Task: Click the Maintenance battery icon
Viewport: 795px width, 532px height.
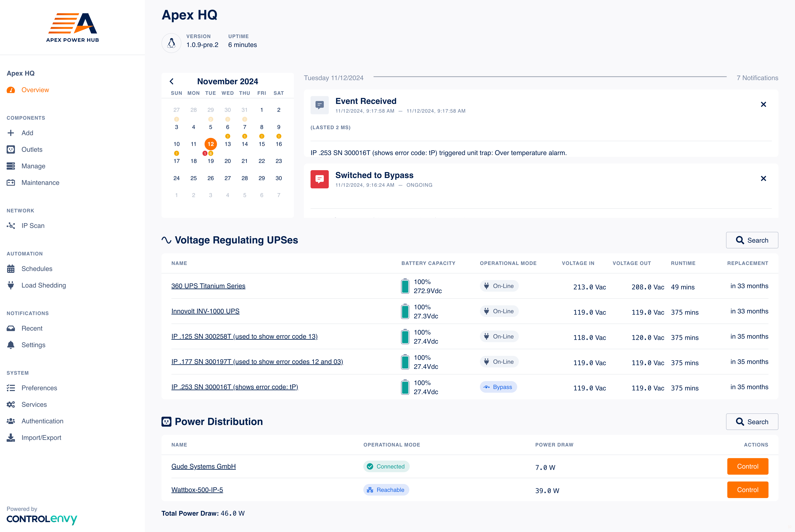Action: (x=11, y=183)
